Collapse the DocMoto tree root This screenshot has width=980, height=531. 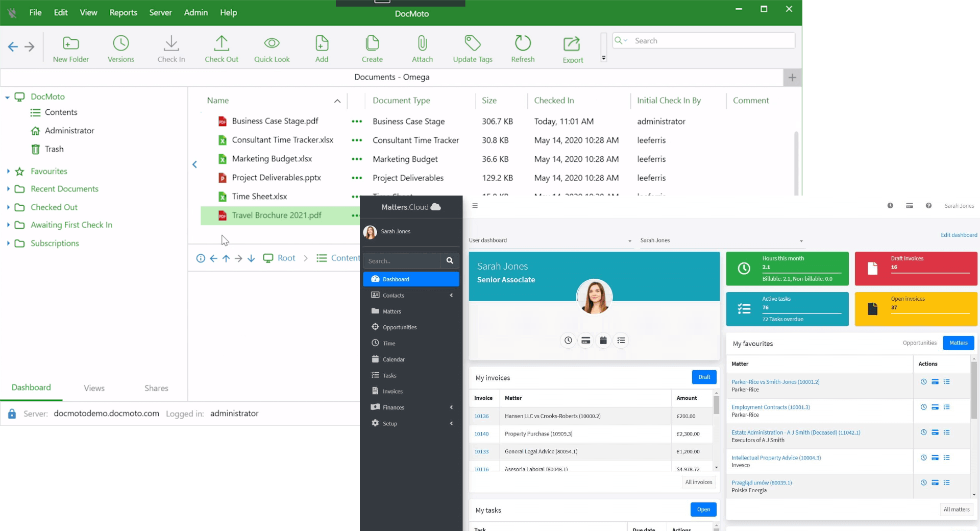(8, 97)
